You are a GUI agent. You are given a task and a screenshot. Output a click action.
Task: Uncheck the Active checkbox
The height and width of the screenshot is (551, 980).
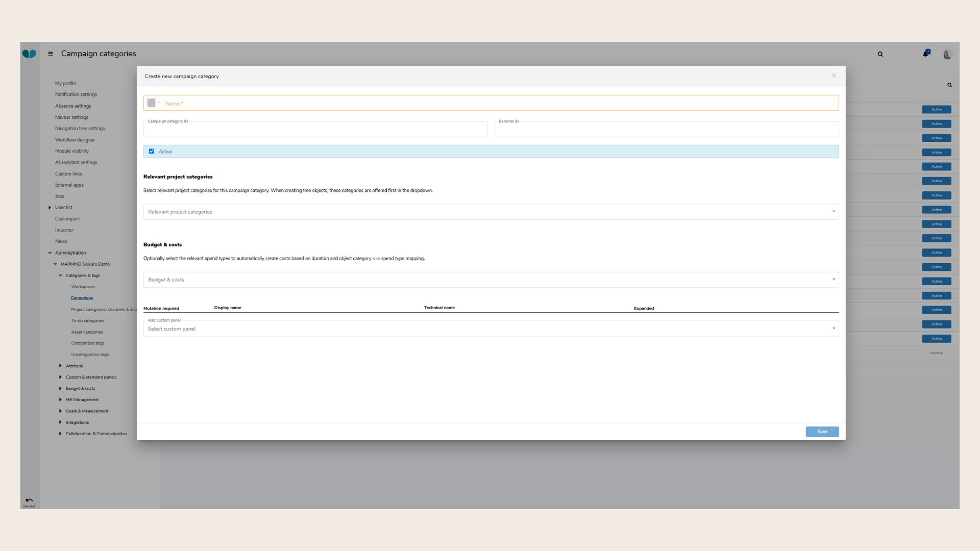152,152
